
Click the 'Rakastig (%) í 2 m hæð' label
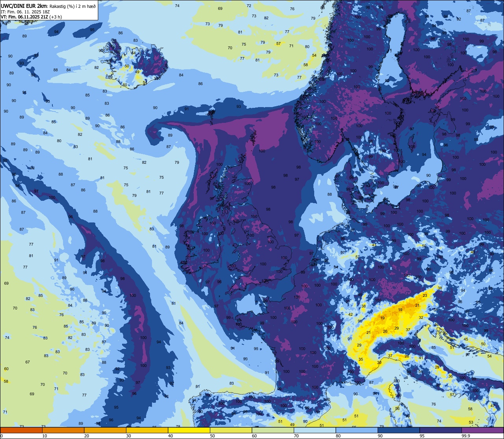[x=72, y=6]
